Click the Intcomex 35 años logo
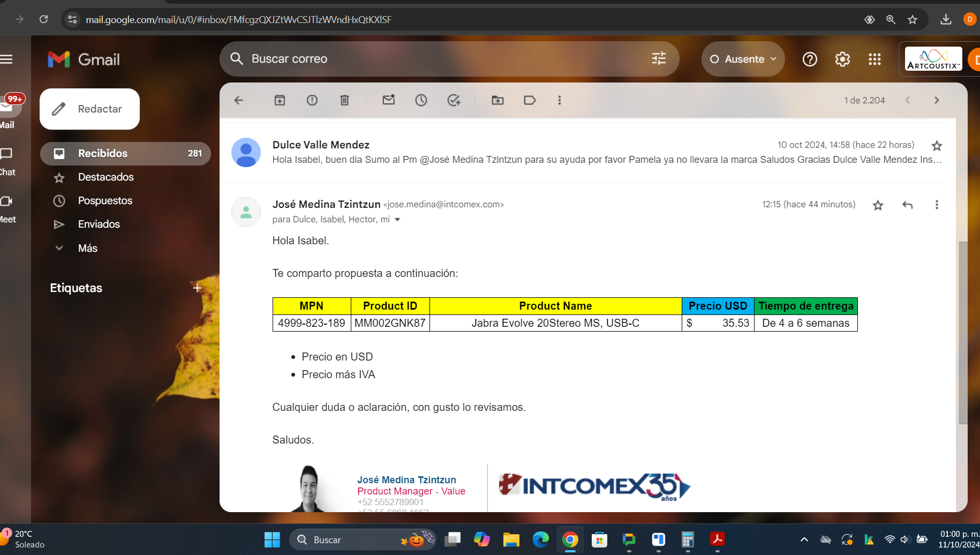The height and width of the screenshot is (555, 980). pos(594,486)
